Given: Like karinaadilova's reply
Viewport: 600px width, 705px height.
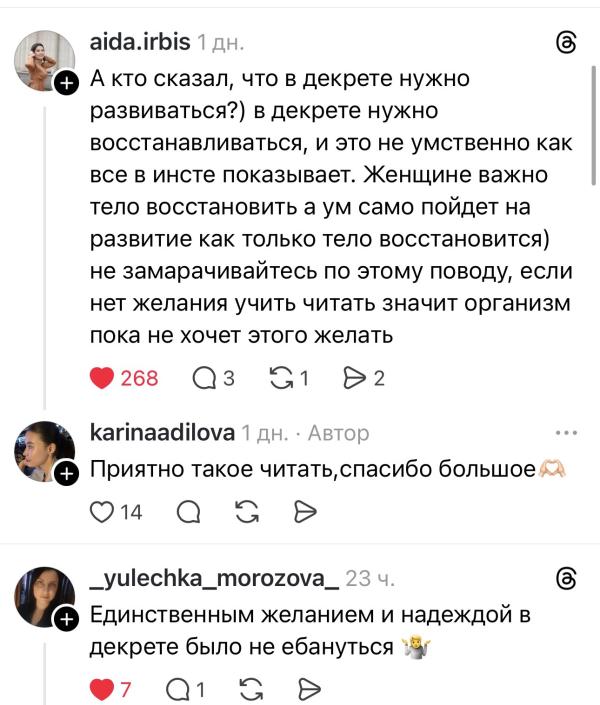Looking at the screenshot, I should tap(102, 512).
